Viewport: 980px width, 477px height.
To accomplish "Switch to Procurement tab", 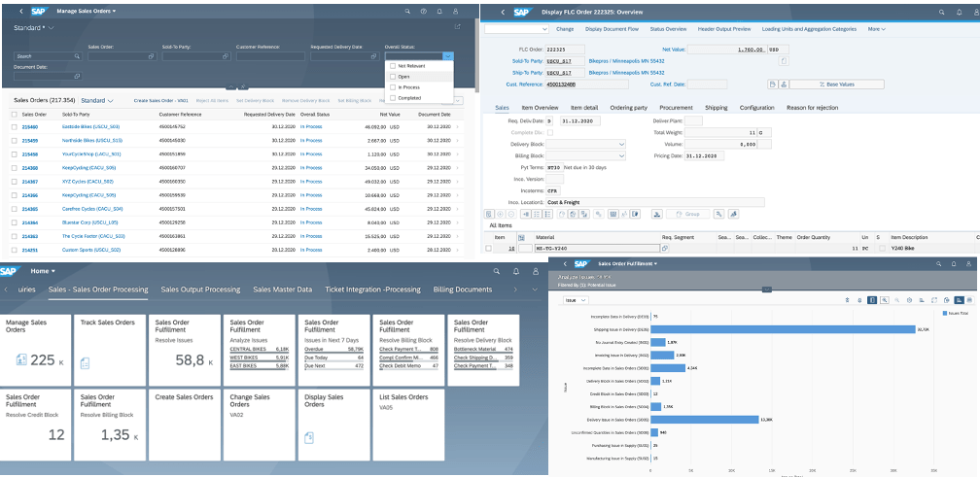I will [676, 108].
